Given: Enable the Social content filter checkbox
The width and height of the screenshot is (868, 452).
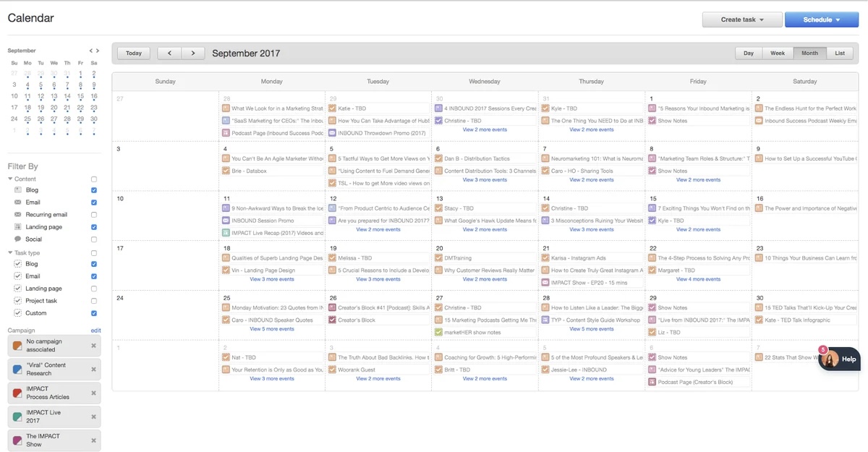Looking at the screenshot, I should [94, 239].
